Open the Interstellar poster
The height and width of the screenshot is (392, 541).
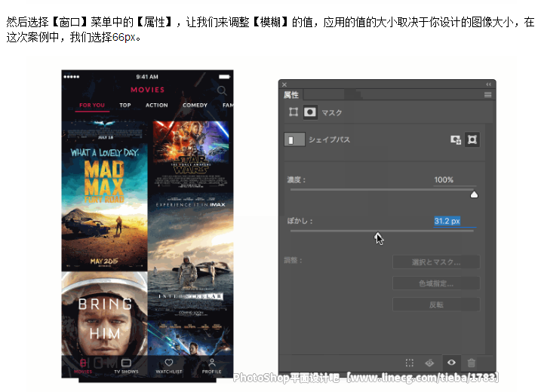pos(191,256)
